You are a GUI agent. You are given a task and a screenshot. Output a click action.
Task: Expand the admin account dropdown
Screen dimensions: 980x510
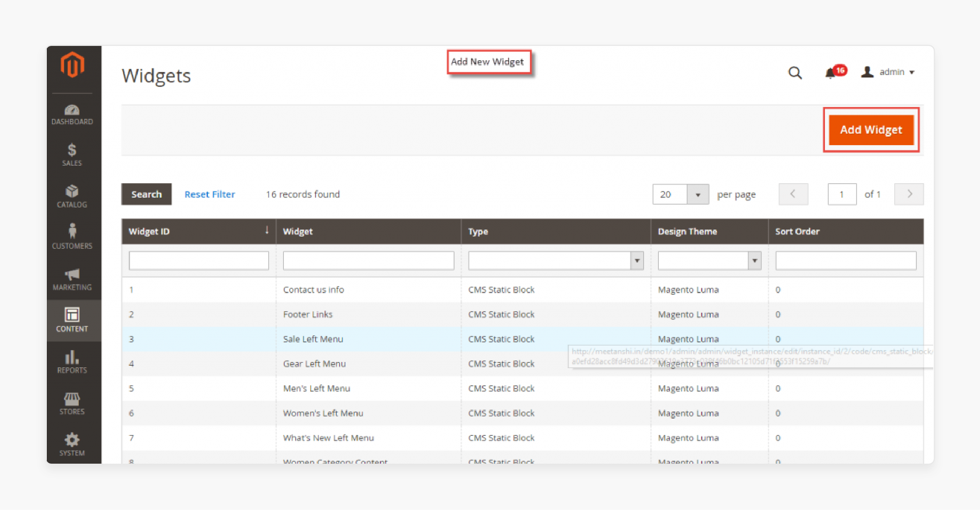(888, 72)
